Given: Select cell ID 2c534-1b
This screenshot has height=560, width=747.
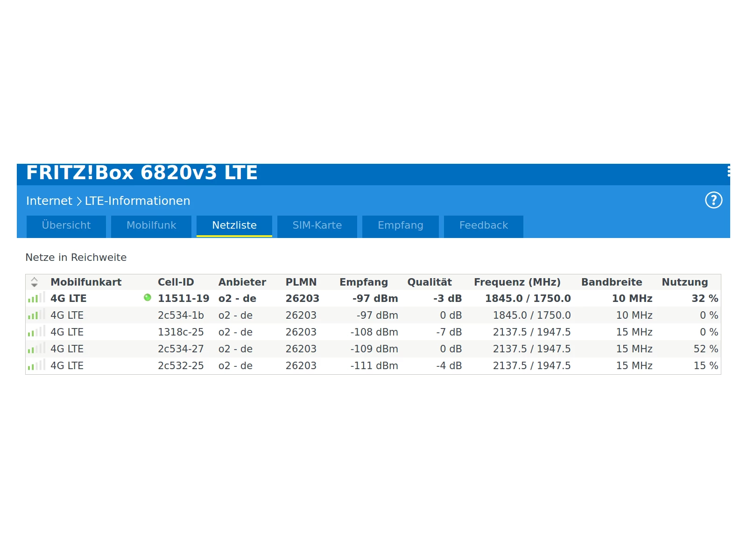Looking at the screenshot, I should [x=181, y=315].
